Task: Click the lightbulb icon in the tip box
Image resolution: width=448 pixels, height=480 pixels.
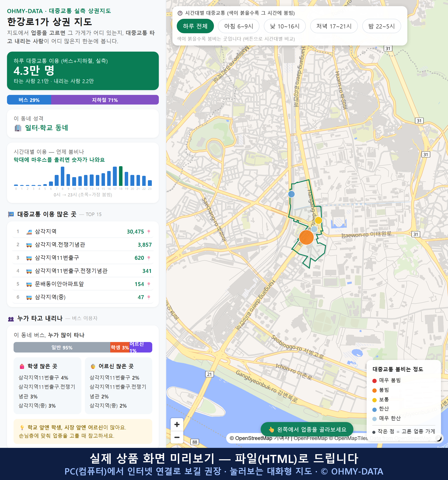Action: click(22, 428)
